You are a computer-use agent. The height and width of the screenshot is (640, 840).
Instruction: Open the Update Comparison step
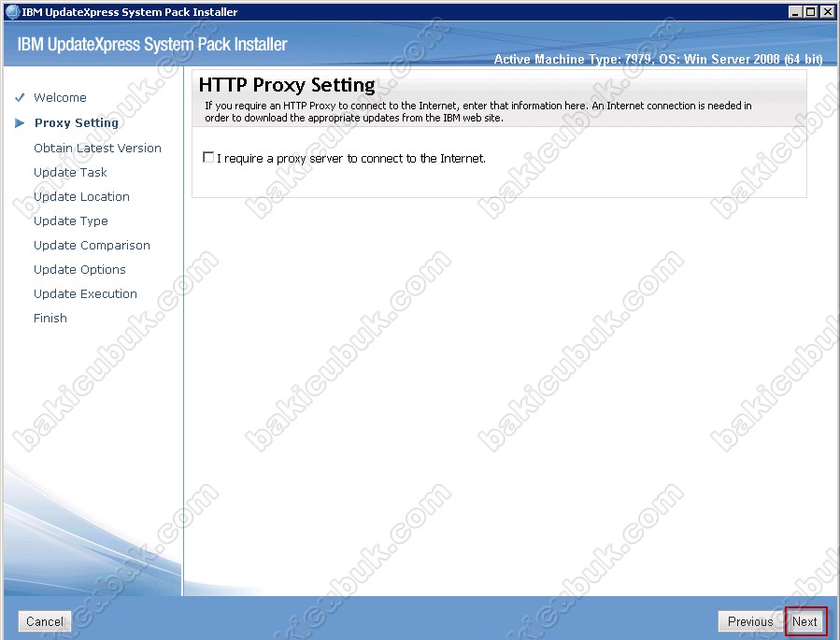(x=92, y=245)
